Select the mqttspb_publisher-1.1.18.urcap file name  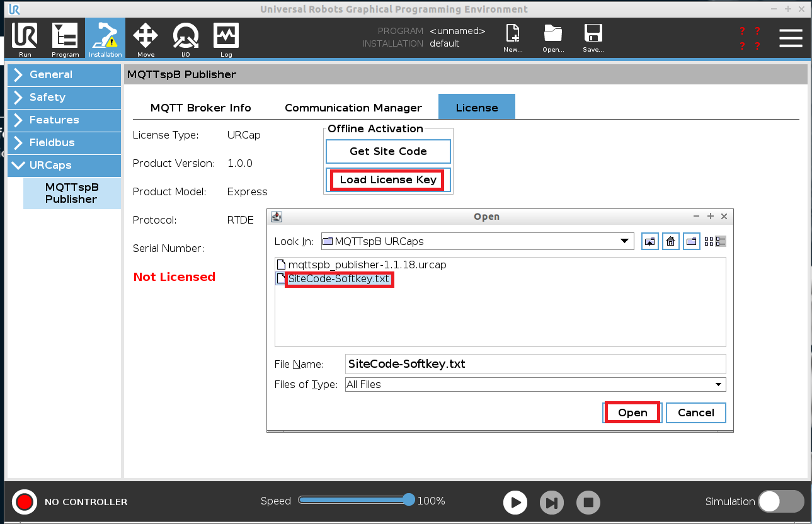[x=367, y=265]
